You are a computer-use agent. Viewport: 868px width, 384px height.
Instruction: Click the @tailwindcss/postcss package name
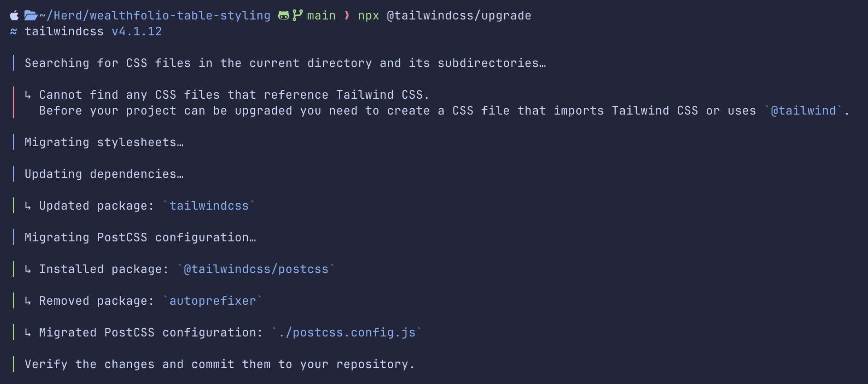[256, 269]
